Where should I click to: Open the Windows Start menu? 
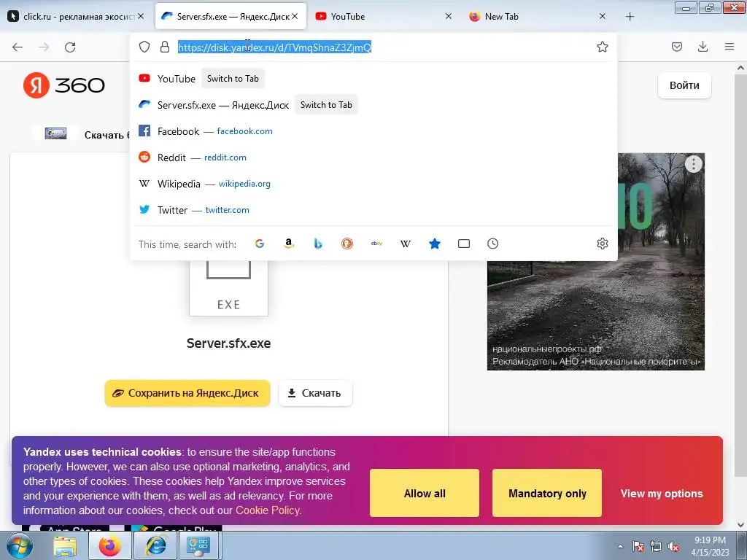18,545
